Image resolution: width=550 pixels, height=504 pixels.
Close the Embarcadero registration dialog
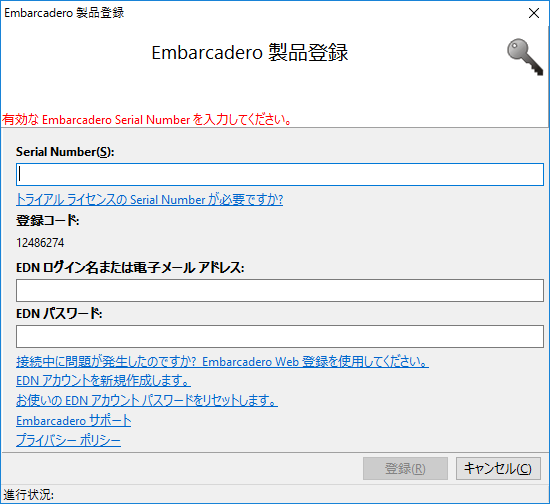tap(534, 13)
